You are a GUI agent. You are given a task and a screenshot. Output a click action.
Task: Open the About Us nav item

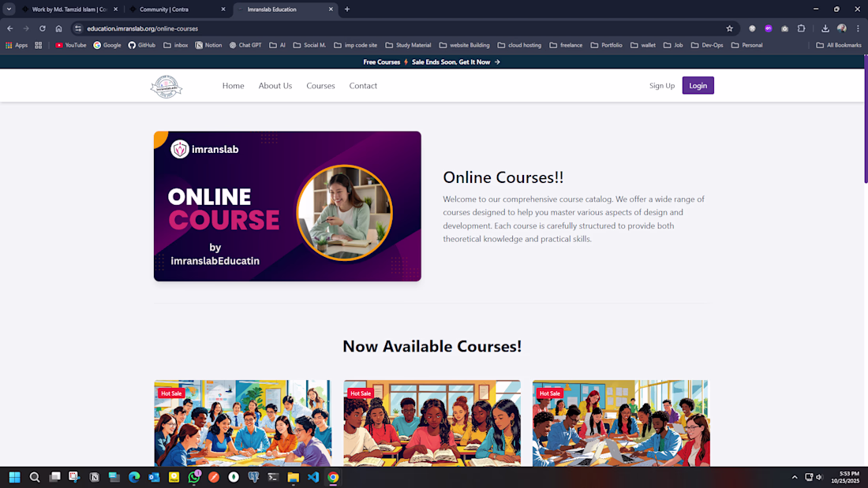[x=275, y=86]
